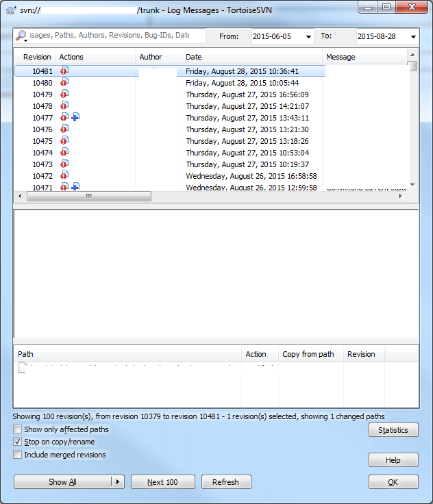Click modified action icon for revision 10481

click(64, 71)
